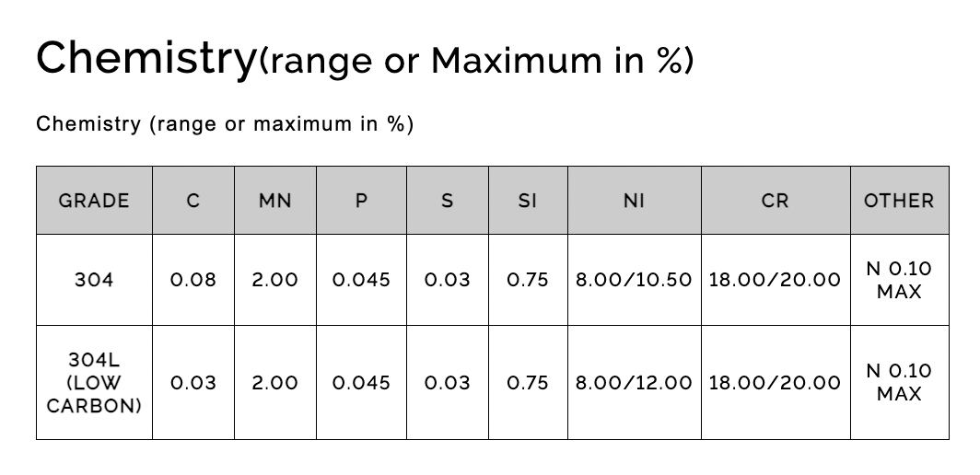Screen dimensions: 980x475
Task: Click the MN column header
Action: [x=274, y=201]
